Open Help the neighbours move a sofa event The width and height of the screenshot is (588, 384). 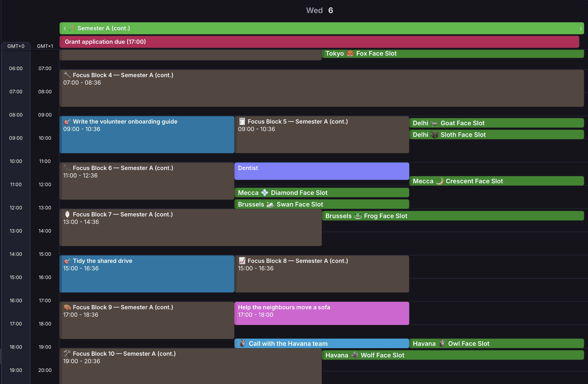point(322,313)
